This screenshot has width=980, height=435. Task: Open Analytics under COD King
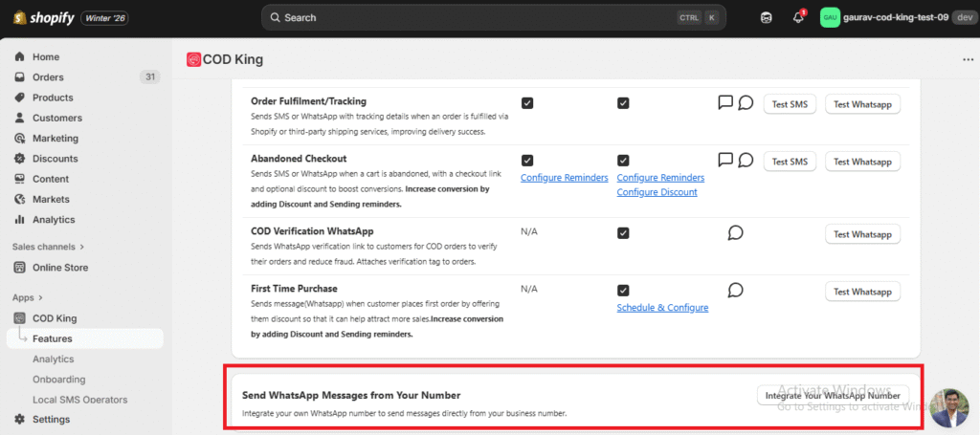click(53, 359)
